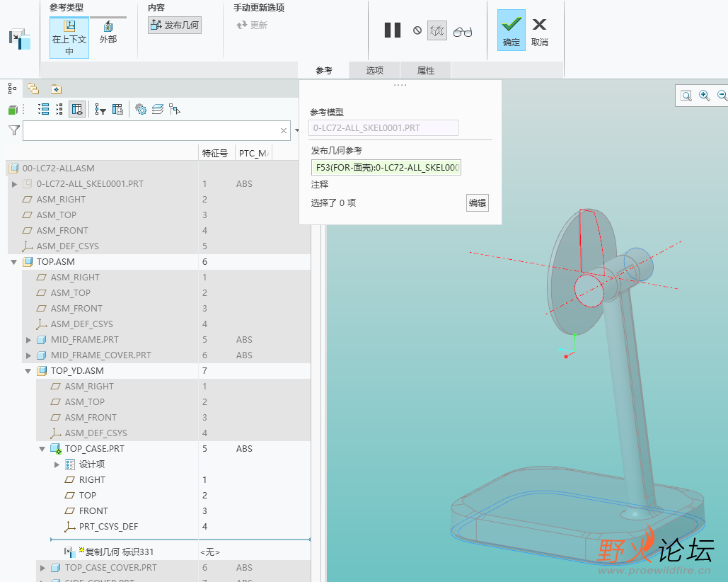Show the layer tree icon
This screenshot has width=728, height=582.
pos(158,109)
